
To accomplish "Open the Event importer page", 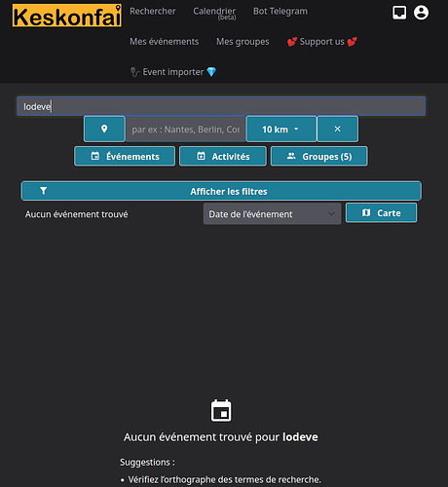I will 173,72.
